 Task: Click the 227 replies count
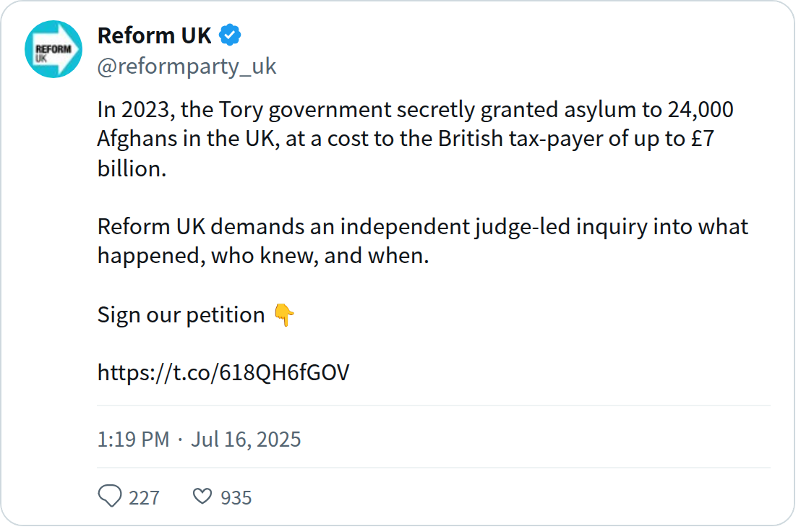click(x=144, y=497)
